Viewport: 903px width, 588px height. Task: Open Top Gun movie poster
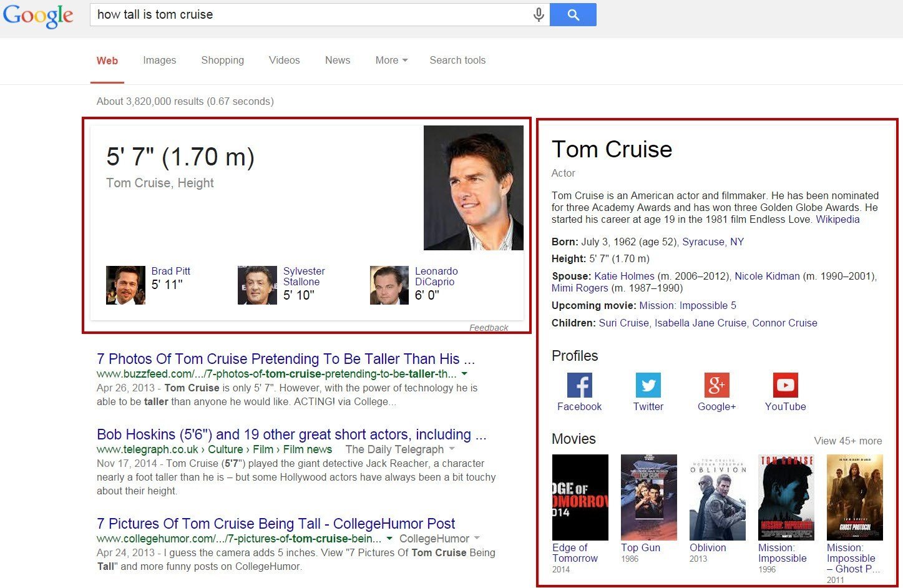tap(649, 497)
